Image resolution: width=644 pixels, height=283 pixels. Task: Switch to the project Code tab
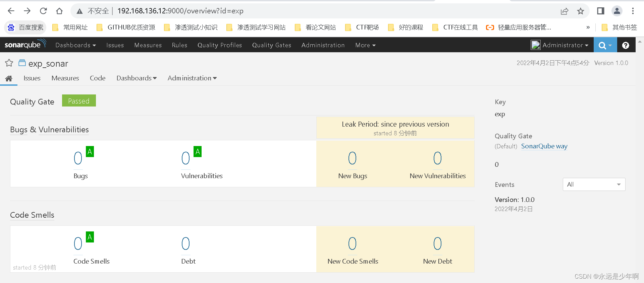(98, 78)
